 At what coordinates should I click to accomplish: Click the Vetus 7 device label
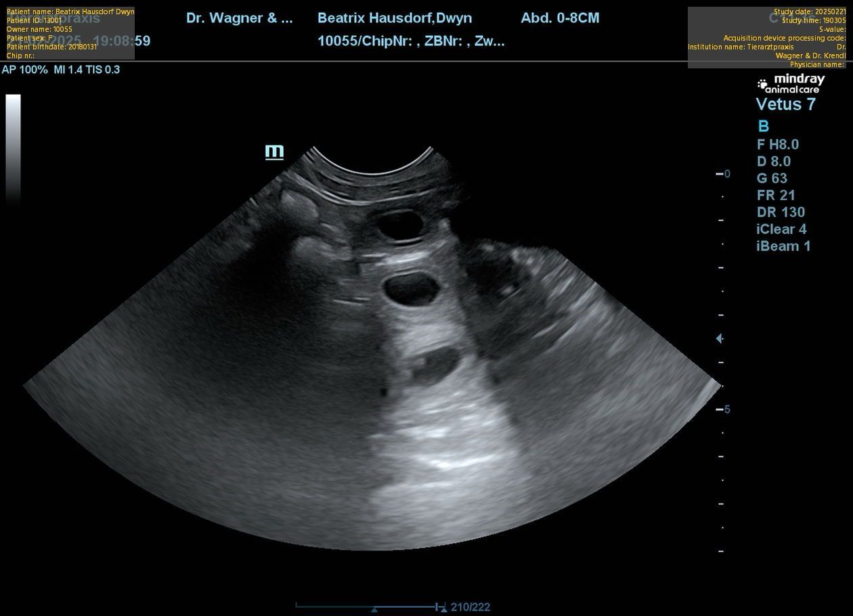point(785,104)
